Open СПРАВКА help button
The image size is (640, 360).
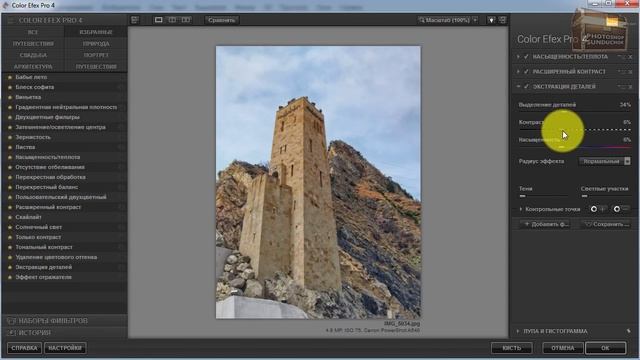pos(24,348)
